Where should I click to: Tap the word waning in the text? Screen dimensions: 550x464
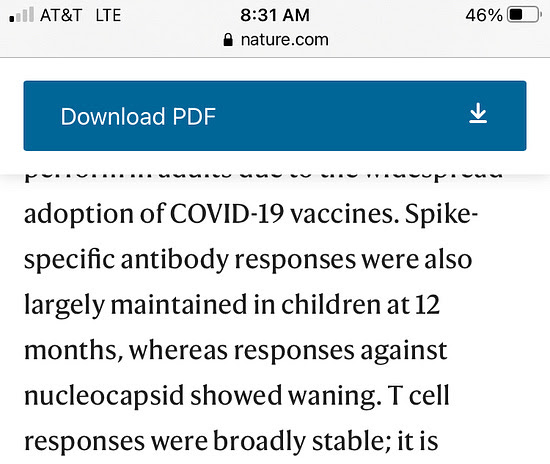pyautogui.click(x=335, y=396)
